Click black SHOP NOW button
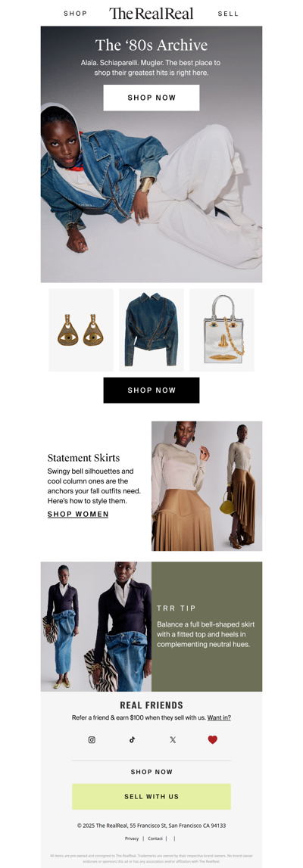 click(x=151, y=390)
